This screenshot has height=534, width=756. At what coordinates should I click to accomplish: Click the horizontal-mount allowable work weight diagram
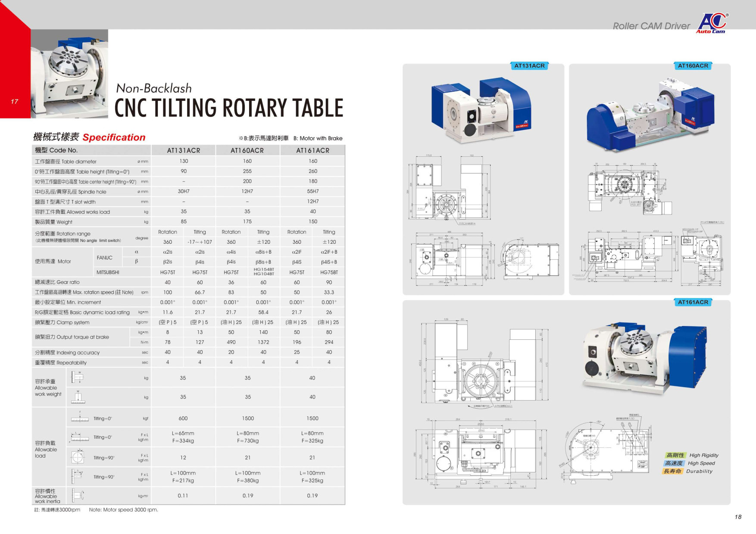[x=78, y=377]
